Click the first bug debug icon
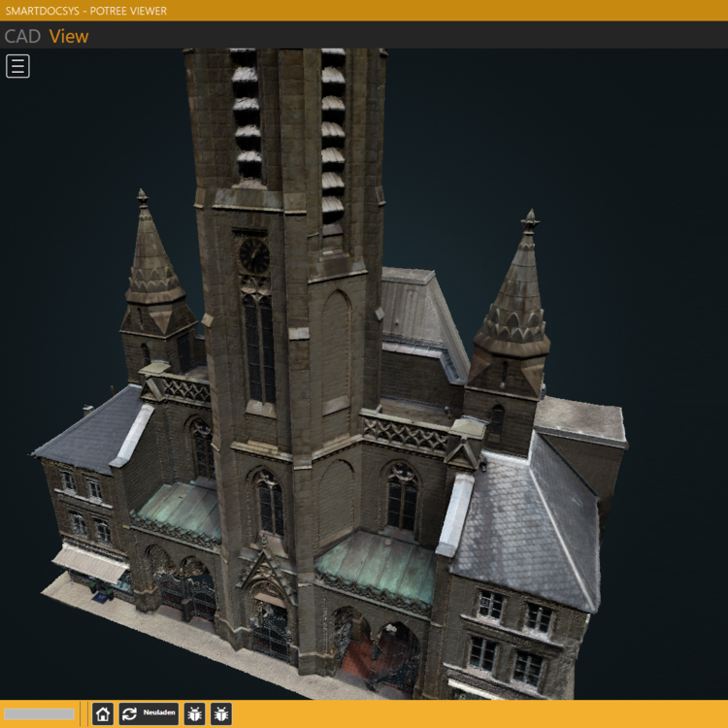Image resolution: width=728 pixels, height=728 pixels. [x=193, y=714]
